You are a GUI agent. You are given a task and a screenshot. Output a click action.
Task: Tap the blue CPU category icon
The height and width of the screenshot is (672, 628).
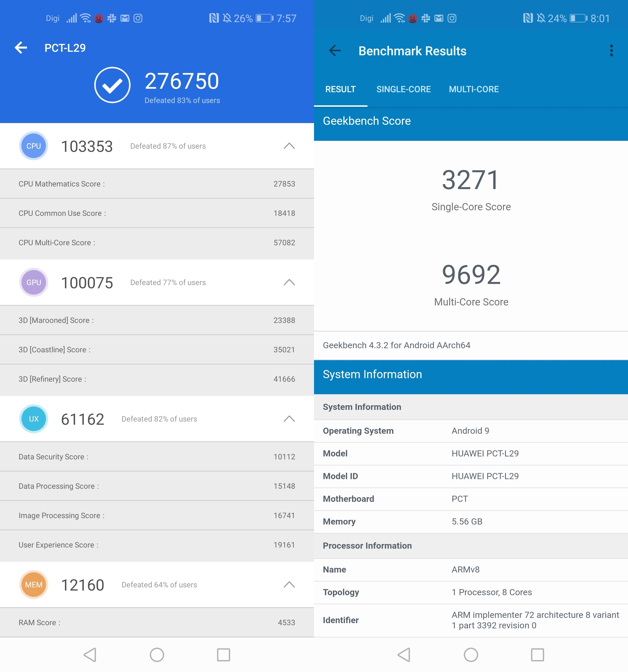point(33,146)
